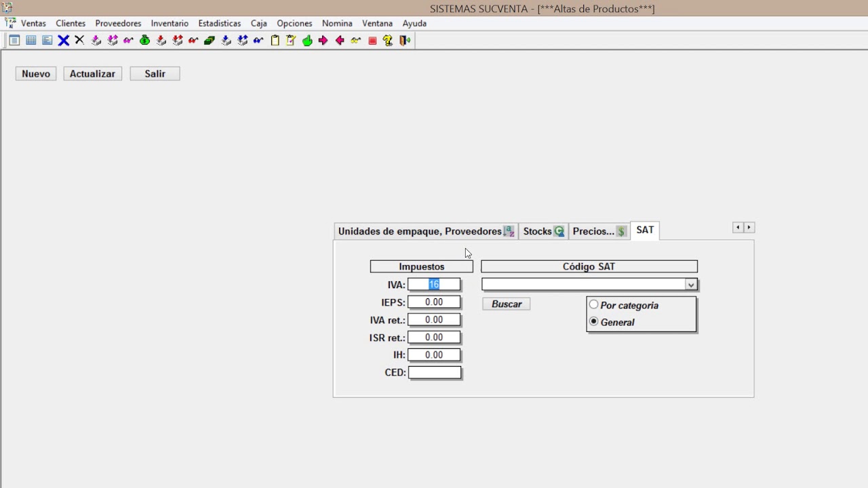Click the purple up-arrows tray icon

112,41
